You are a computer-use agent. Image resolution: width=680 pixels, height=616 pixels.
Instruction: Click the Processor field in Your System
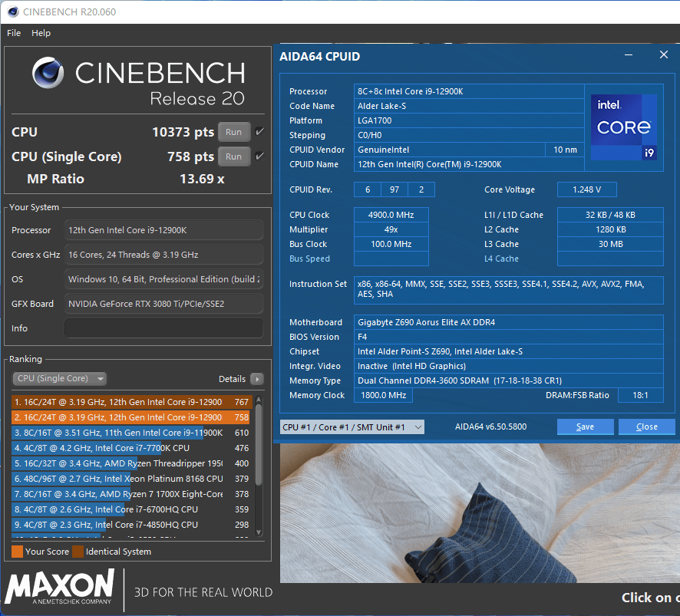163,230
